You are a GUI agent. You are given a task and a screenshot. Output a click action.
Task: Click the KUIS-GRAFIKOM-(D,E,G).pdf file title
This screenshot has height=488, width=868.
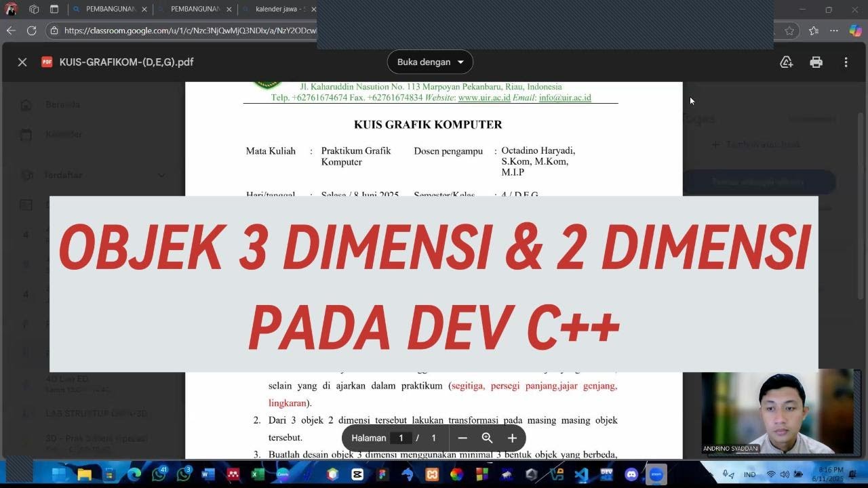tap(126, 62)
